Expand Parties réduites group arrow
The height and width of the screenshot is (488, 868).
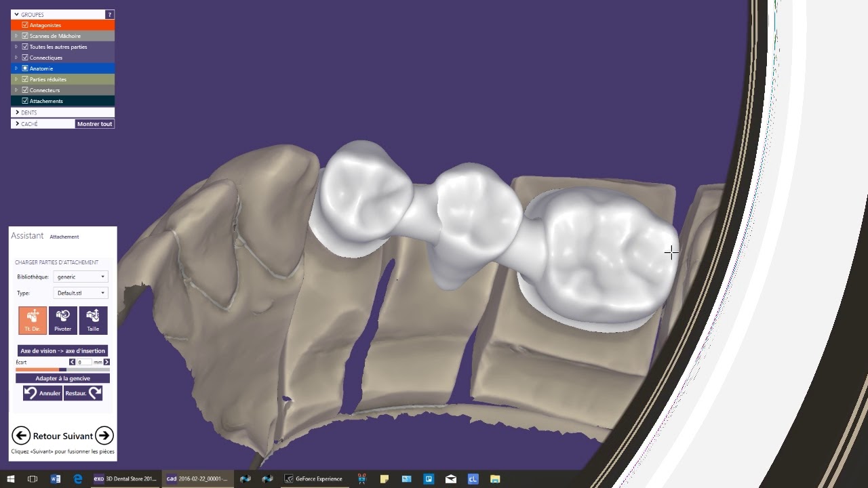click(16, 79)
